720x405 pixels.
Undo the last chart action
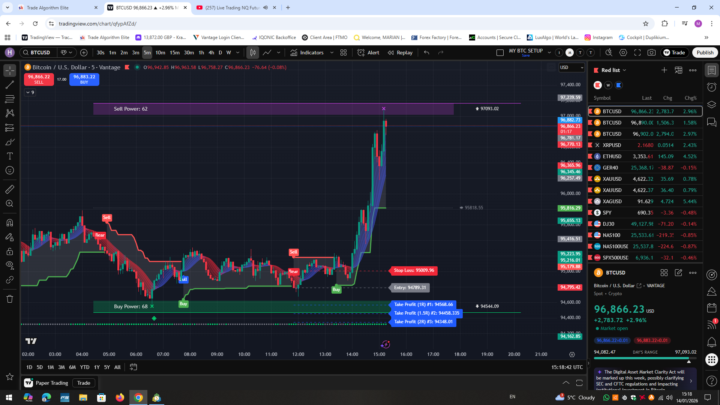pyautogui.click(x=427, y=53)
